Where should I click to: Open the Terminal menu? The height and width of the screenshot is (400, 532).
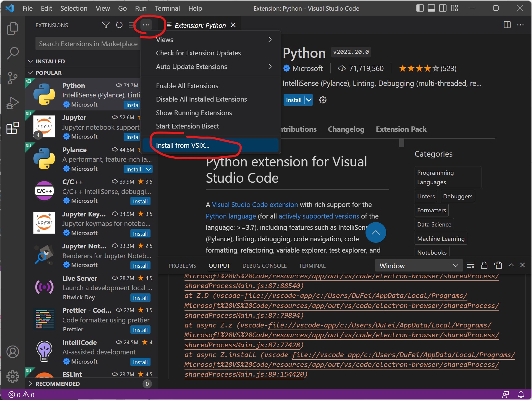(167, 8)
